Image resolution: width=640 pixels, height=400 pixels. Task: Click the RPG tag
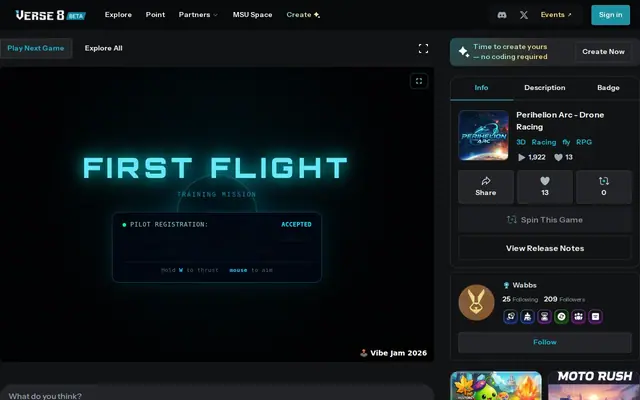tap(584, 142)
